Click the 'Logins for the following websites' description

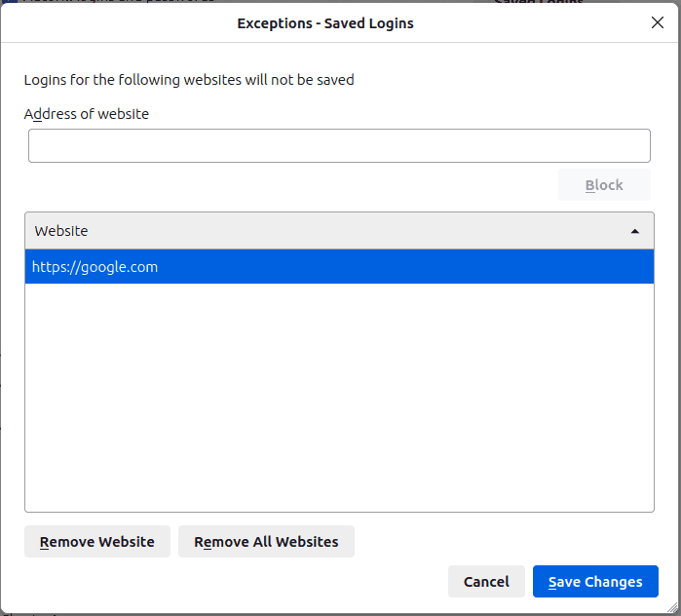189,80
